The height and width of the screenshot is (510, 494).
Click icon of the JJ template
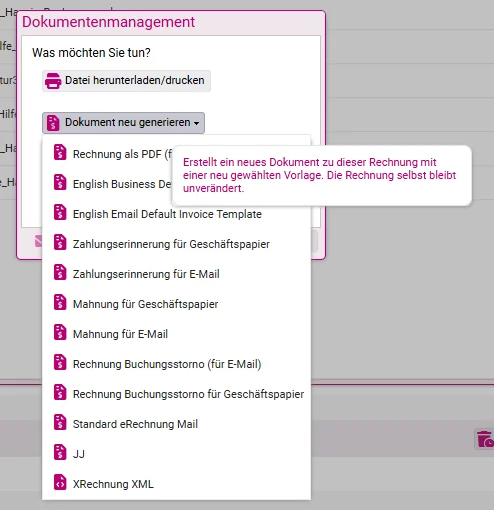pyautogui.click(x=60, y=452)
